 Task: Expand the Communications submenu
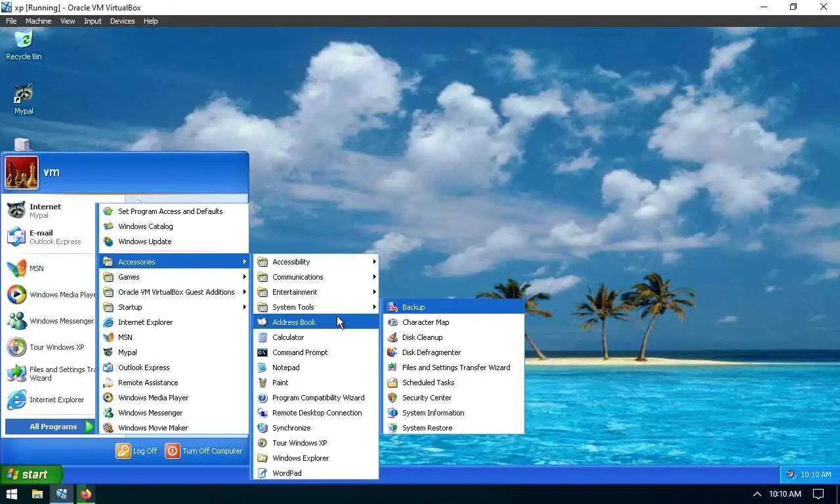click(316, 277)
